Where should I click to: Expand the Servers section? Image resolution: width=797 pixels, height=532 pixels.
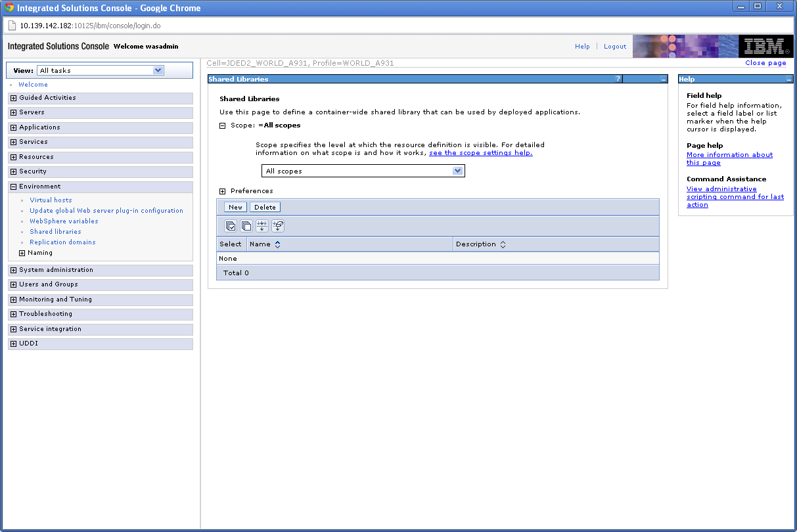point(13,112)
